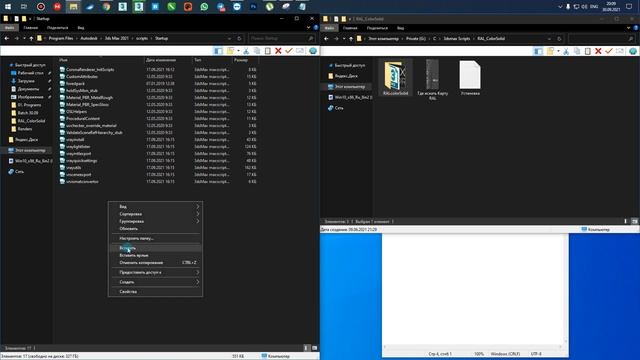This screenshot has height=360, width=640.
Task: Click the globe icon in Startup window toolbar
Action: [313, 51]
